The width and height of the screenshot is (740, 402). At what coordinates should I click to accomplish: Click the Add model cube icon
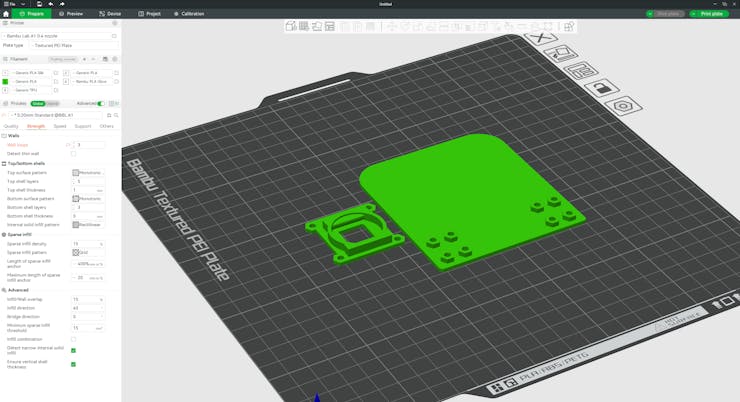[x=291, y=26]
